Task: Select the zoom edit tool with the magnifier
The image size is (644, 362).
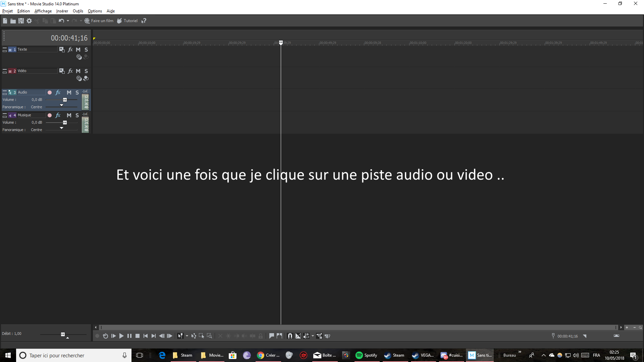Action: coord(209,336)
